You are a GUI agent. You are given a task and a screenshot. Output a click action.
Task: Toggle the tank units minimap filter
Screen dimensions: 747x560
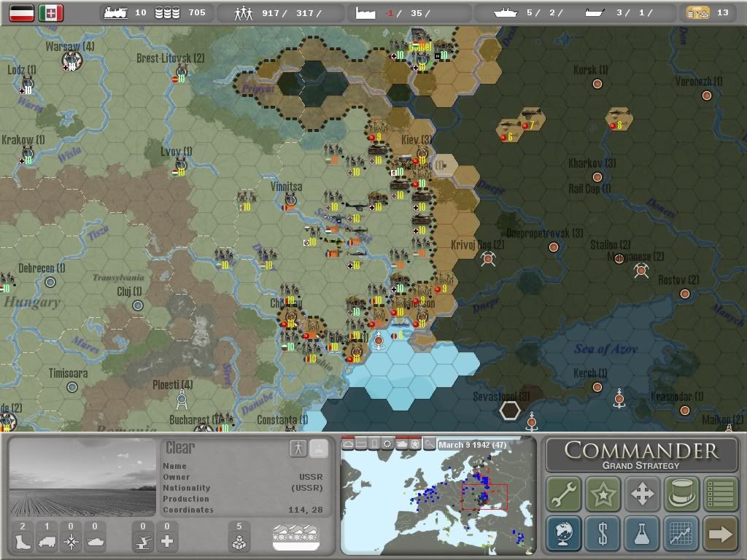(402, 444)
